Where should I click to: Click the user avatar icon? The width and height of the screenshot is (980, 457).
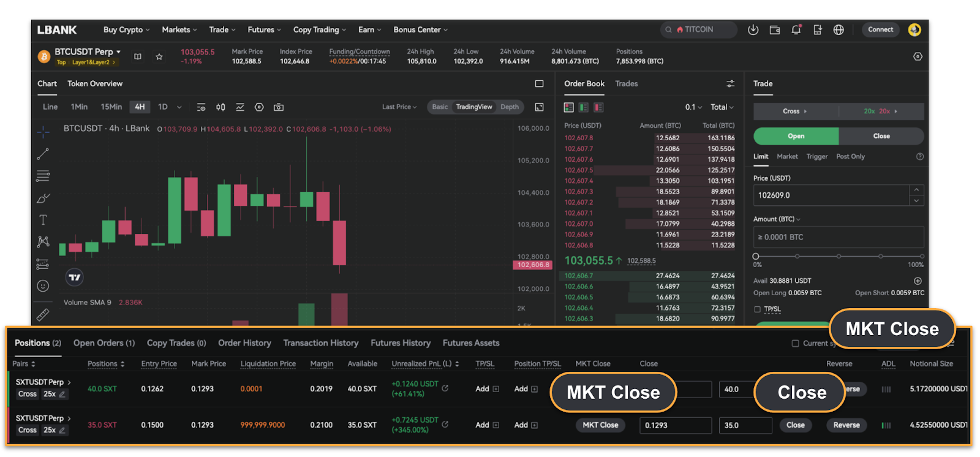(914, 29)
